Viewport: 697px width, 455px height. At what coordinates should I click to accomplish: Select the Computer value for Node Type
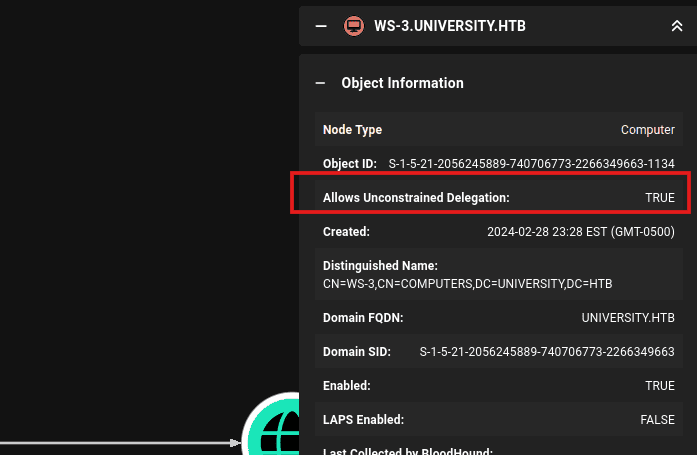tap(647, 130)
